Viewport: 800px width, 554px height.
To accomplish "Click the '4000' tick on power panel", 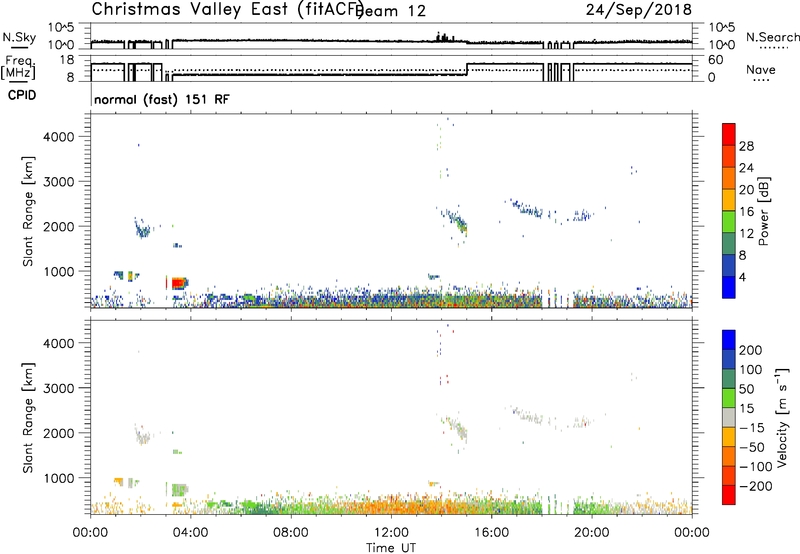I will click(x=59, y=137).
